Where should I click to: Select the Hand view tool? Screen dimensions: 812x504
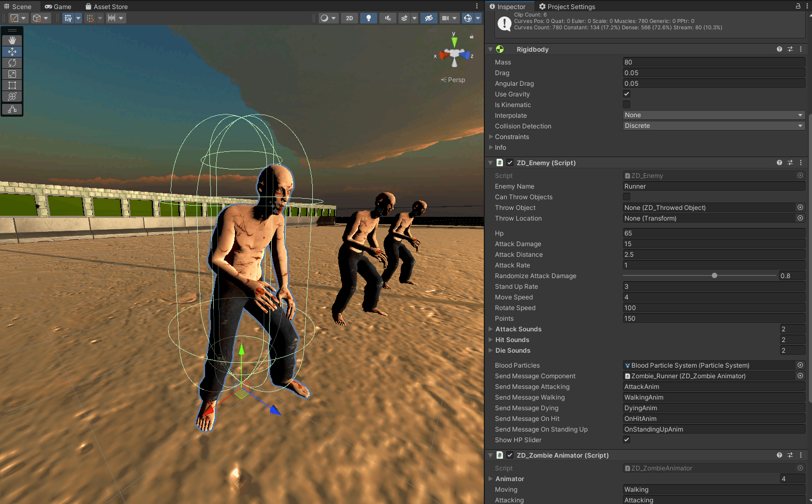(12, 40)
